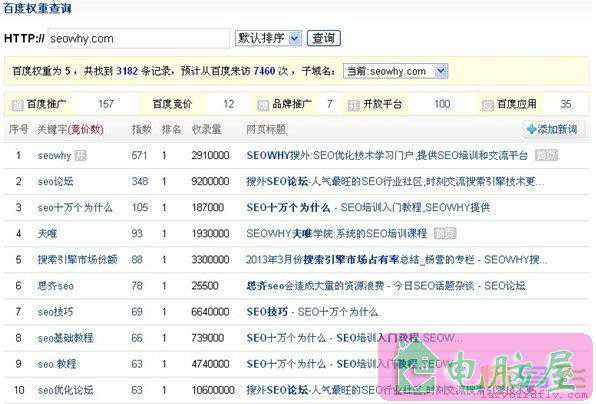
Task: Click the 查询 search button
Action: [x=323, y=38]
